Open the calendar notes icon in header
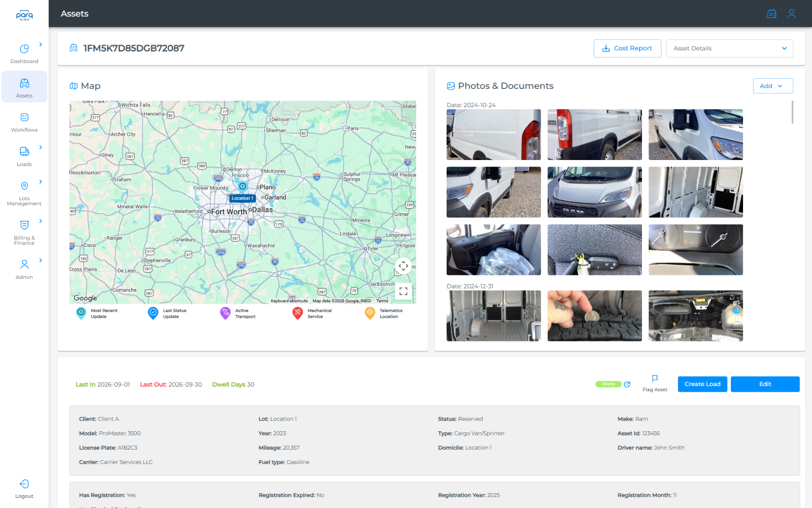 [x=771, y=14]
